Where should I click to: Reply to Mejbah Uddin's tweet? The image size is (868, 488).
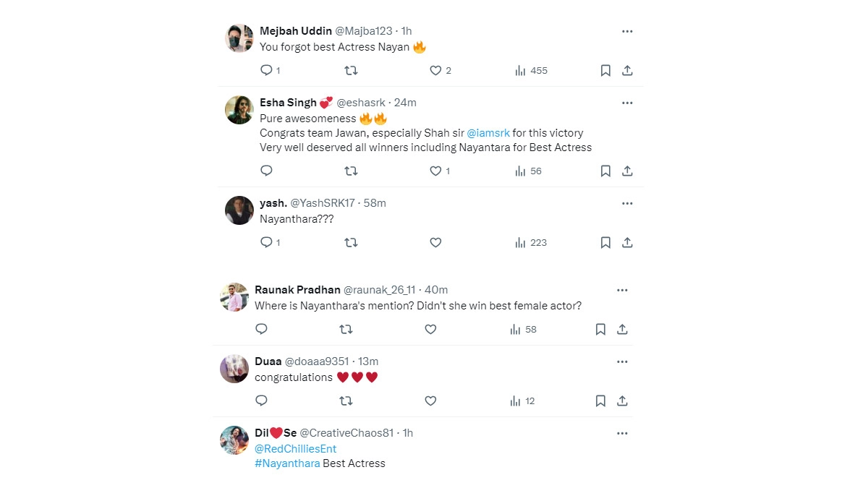pyautogui.click(x=266, y=70)
